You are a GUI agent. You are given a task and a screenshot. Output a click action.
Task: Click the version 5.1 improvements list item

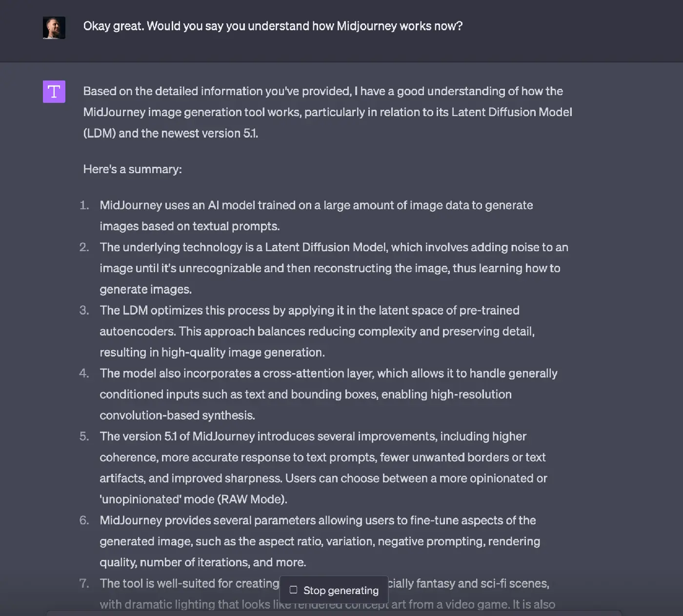[323, 468]
